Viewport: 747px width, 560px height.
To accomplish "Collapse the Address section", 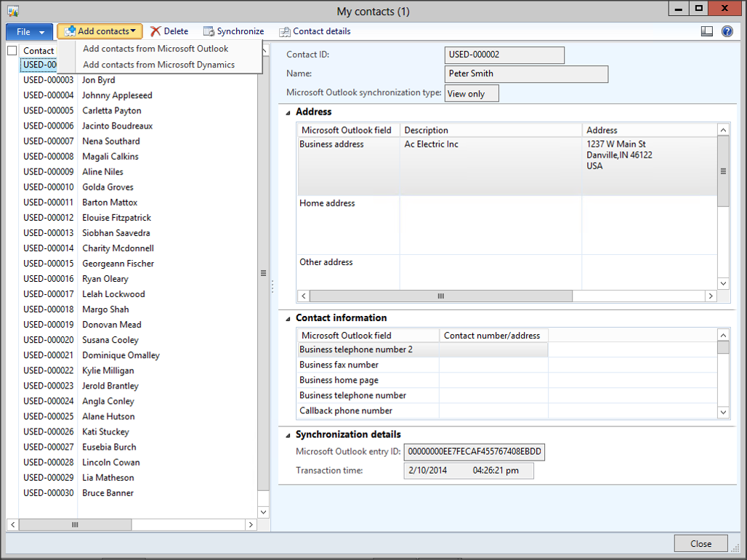I will [289, 113].
